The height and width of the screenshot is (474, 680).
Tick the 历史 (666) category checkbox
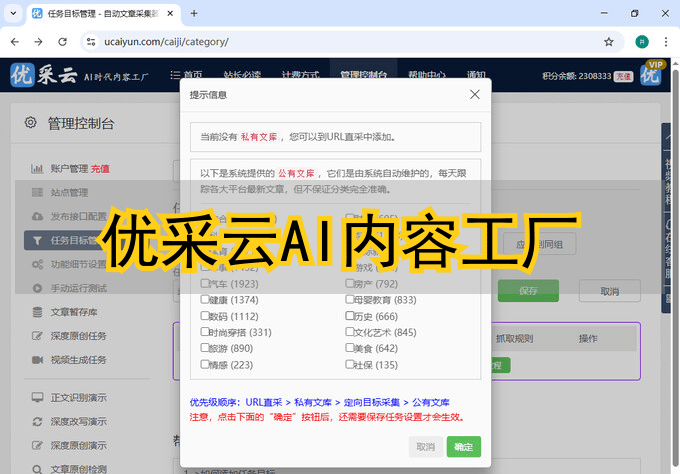350,316
